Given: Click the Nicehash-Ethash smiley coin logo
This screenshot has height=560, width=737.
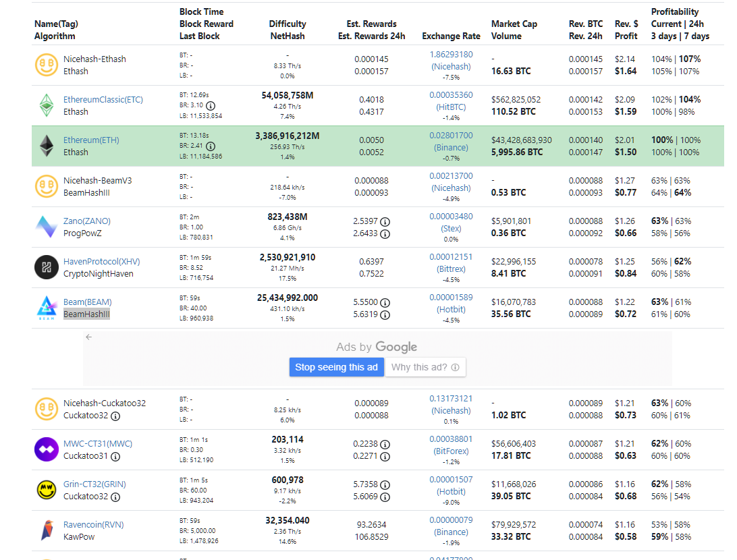Looking at the screenshot, I should click(x=47, y=65).
